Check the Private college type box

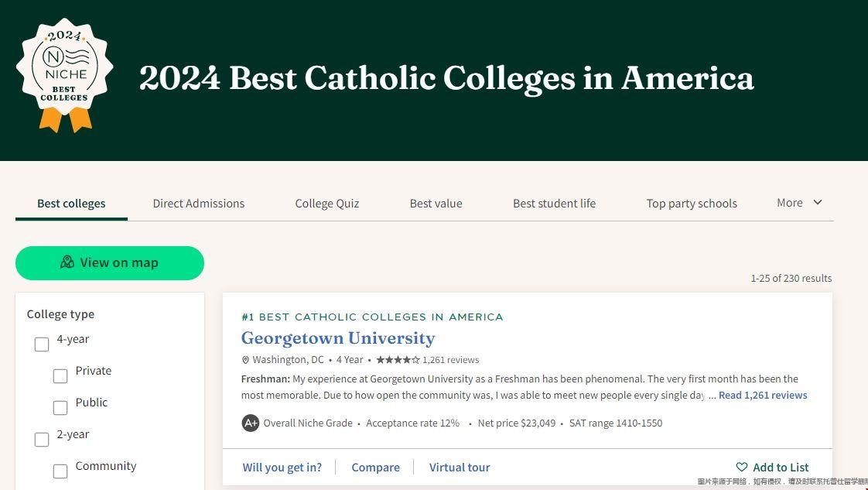(60, 376)
